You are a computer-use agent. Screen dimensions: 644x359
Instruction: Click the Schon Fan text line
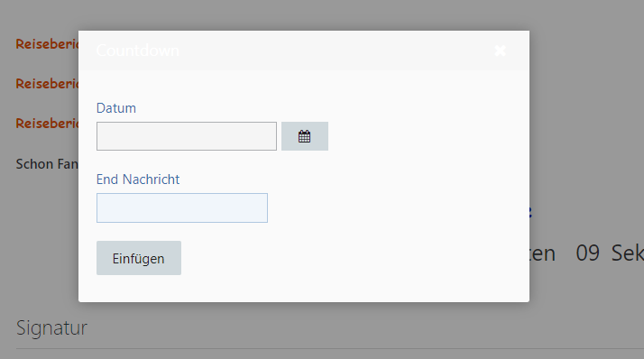click(47, 164)
